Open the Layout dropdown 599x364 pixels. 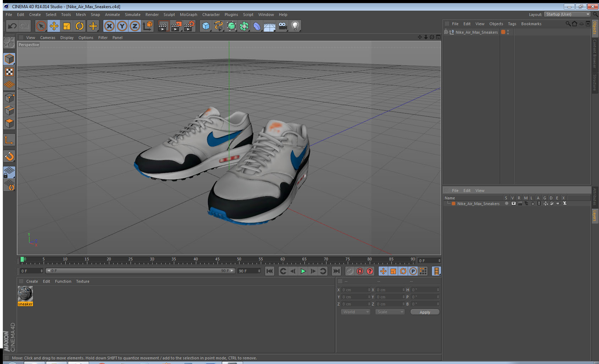pos(567,14)
